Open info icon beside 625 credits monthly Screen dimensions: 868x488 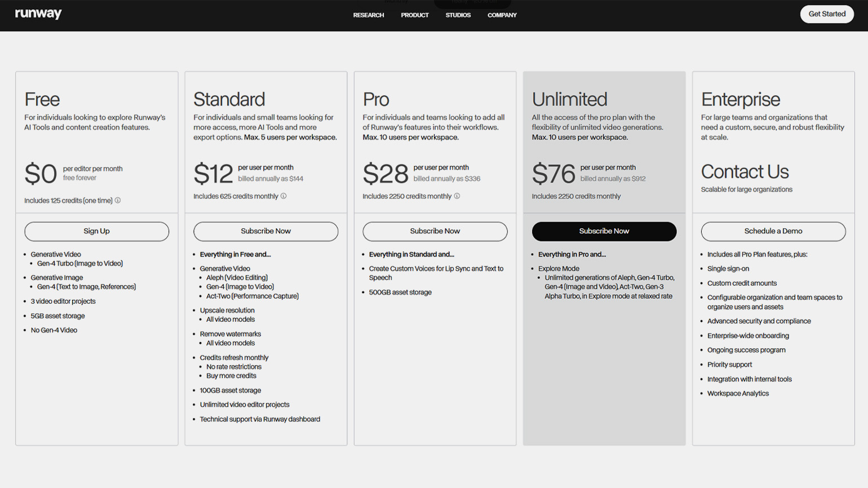pyautogui.click(x=284, y=196)
